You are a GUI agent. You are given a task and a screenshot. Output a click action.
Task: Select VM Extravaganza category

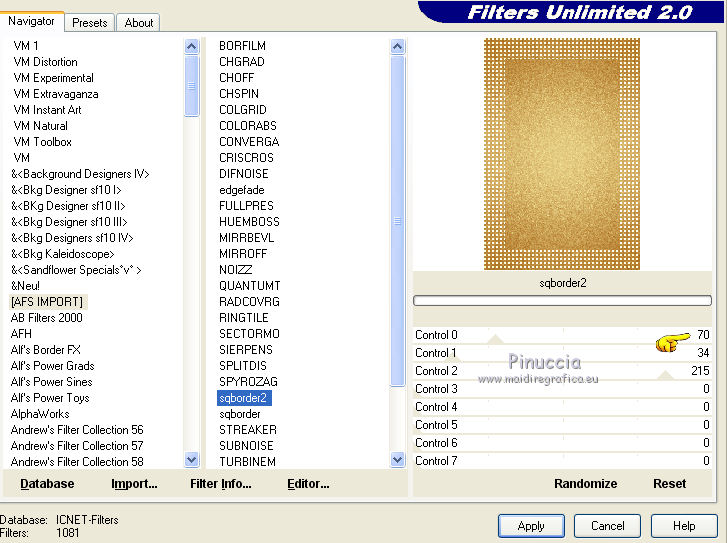(56, 94)
